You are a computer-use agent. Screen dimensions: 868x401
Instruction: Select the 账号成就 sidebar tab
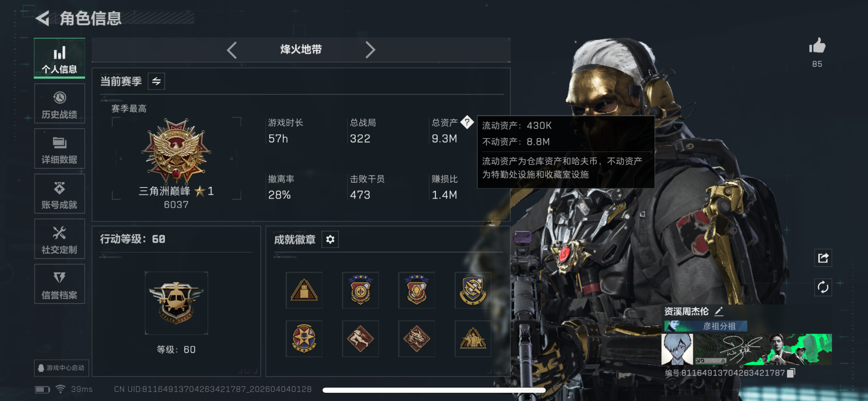tap(60, 194)
